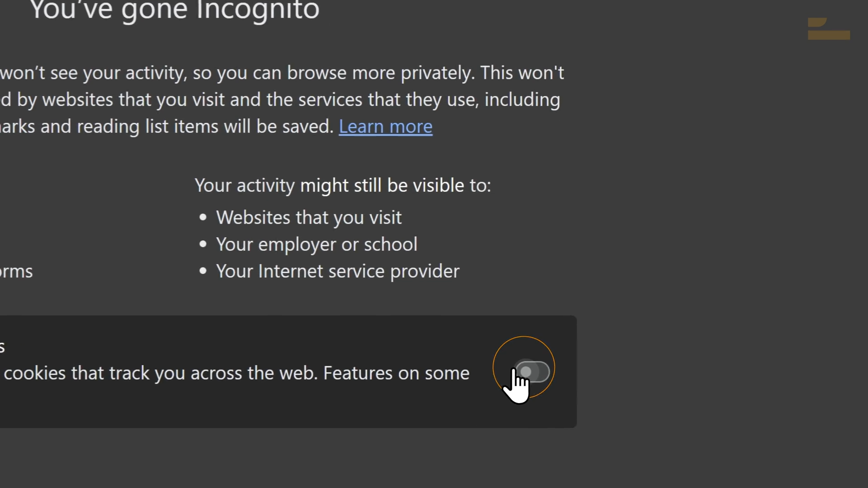
Task: Click the word "including" ending the second line
Action: click(x=522, y=100)
